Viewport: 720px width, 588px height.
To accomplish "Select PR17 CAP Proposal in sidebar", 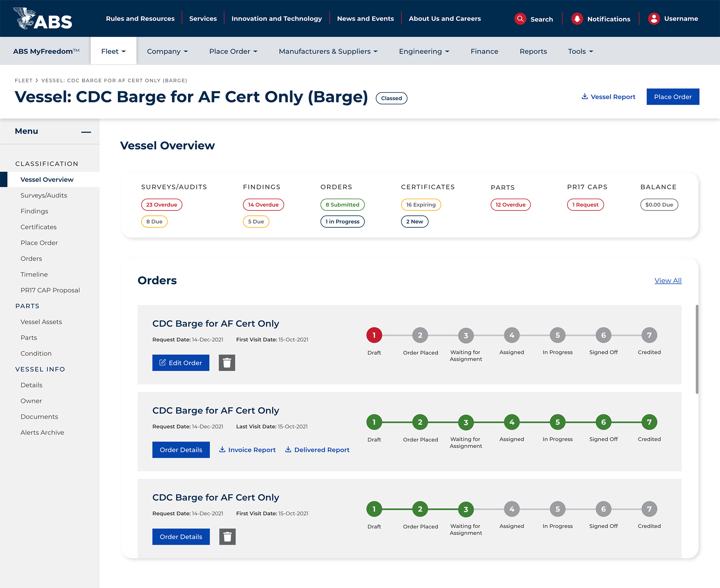I will [50, 290].
